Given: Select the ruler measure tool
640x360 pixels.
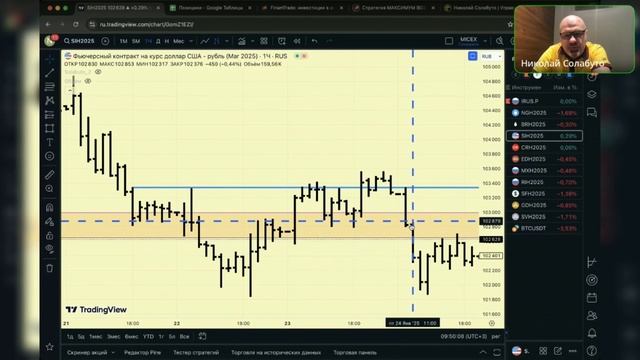Looking at the screenshot, I should point(50,175).
